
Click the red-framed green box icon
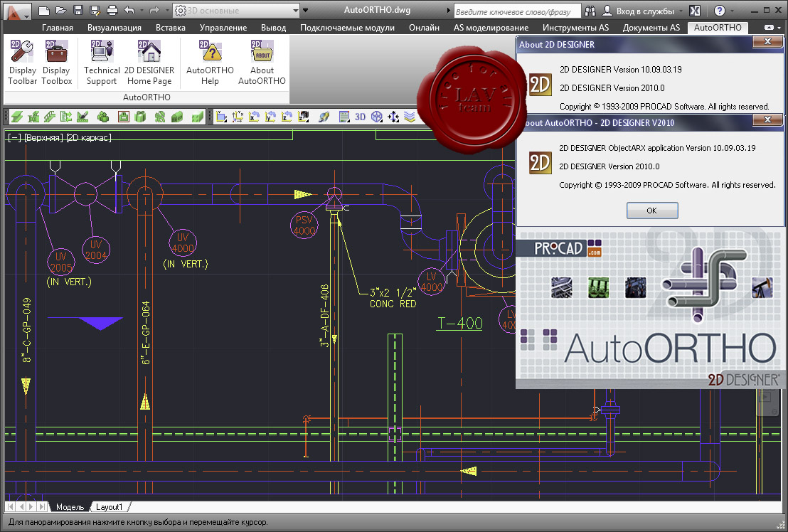click(124, 117)
